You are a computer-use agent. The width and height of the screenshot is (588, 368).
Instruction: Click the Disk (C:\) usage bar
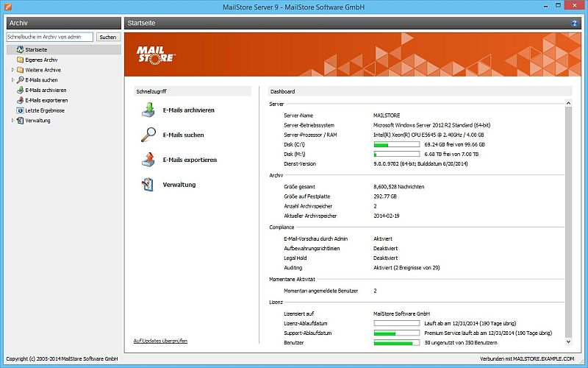tap(396, 144)
